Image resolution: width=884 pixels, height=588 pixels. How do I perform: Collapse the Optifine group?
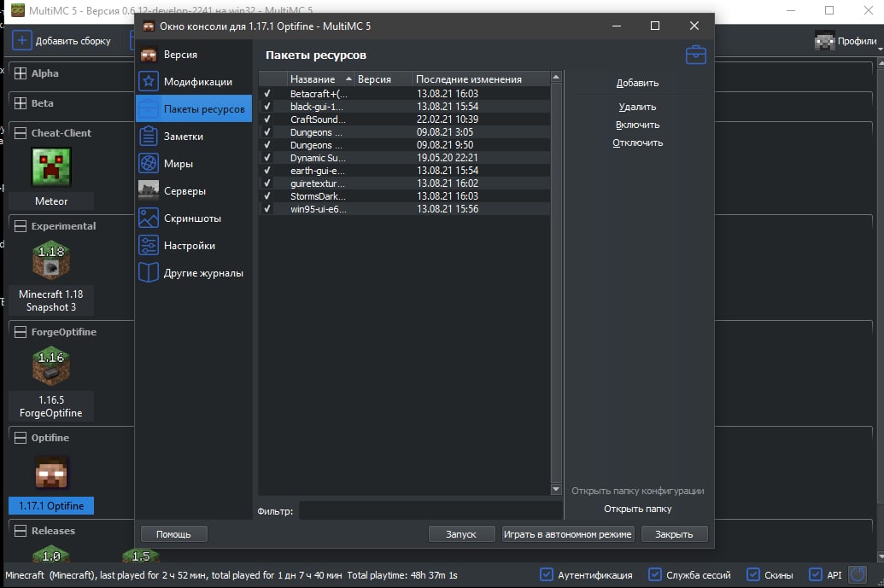(x=20, y=438)
